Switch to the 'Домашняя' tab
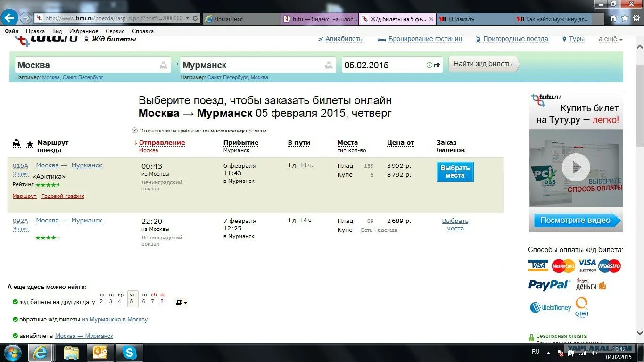 pyautogui.click(x=242, y=19)
